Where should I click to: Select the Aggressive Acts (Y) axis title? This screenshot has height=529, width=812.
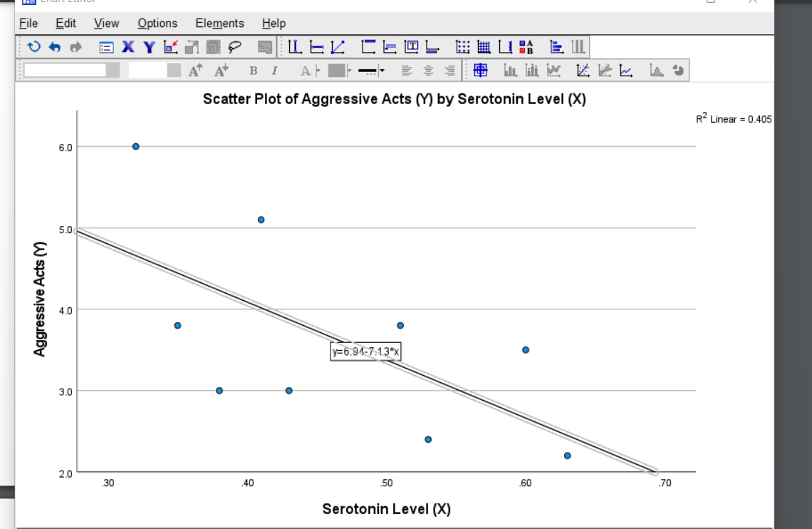[39, 299]
